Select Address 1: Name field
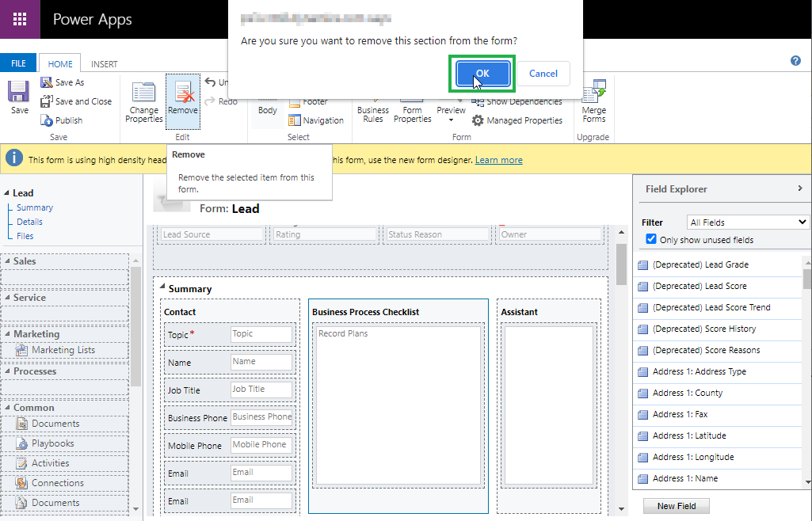Screen dimensions: 812x521 click(x=718, y=478)
